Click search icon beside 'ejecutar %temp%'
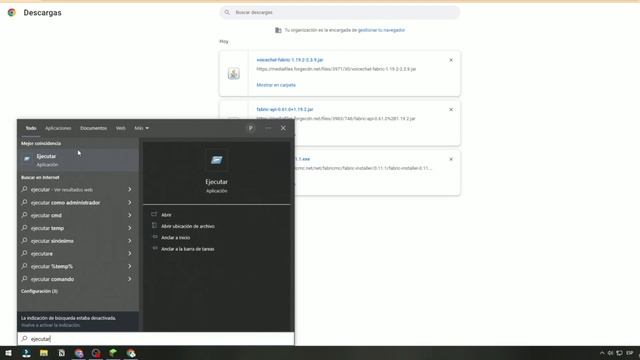The width and height of the screenshot is (640, 360). tap(24, 266)
